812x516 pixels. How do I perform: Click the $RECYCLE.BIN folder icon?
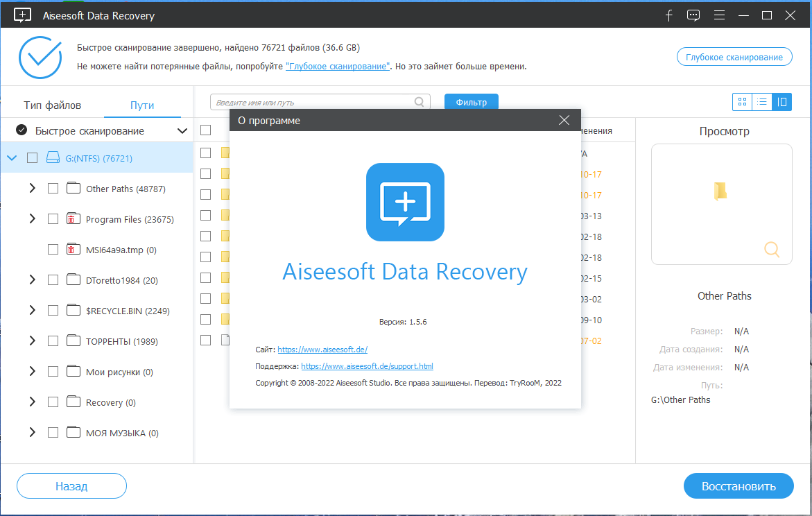pyautogui.click(x=74, y=310)
